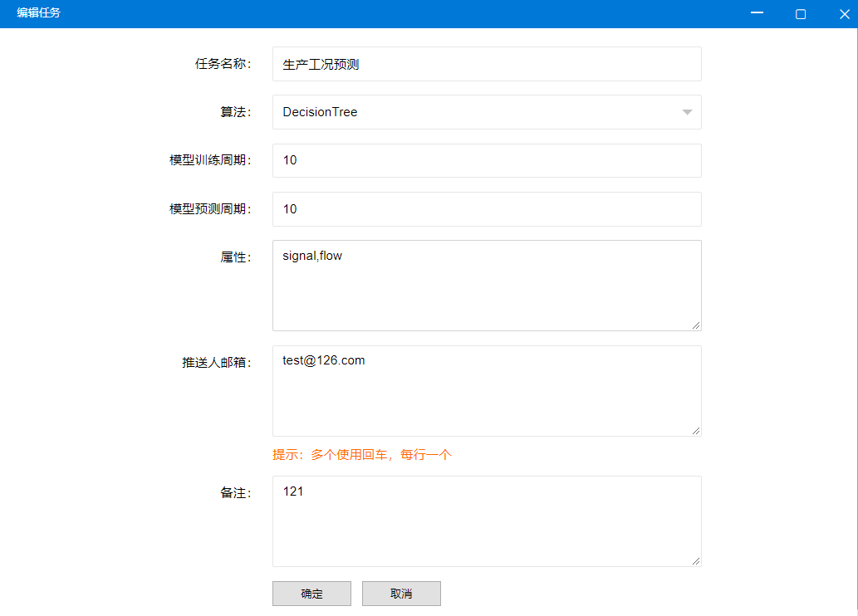Click the 任务名称 input field

(x=486, y=64)
